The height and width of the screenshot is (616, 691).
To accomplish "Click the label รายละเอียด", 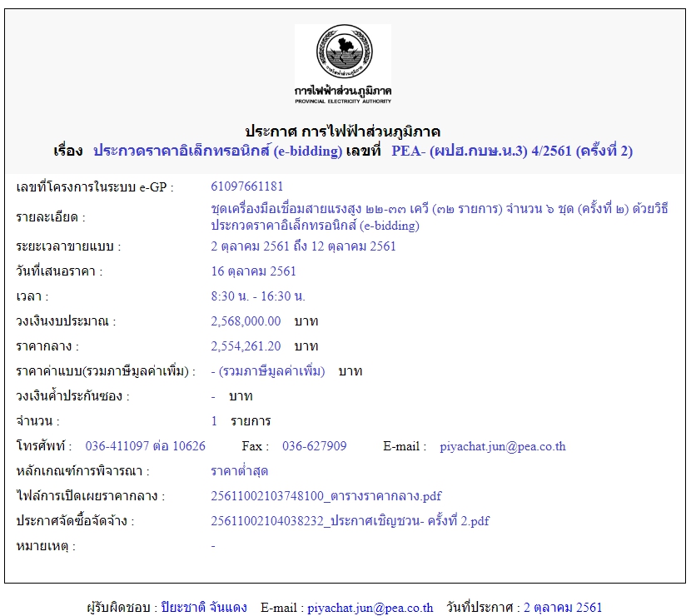I will coord(51,216).
